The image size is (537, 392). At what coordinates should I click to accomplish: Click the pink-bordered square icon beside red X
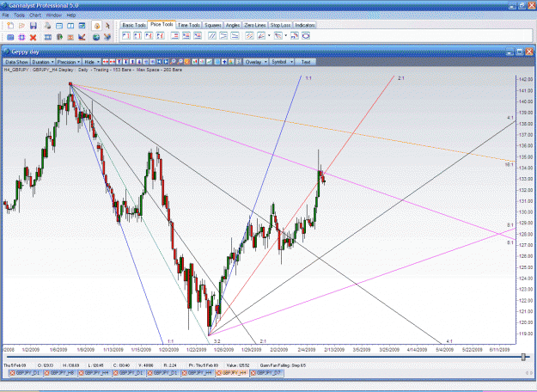click(x=21, y=37)
